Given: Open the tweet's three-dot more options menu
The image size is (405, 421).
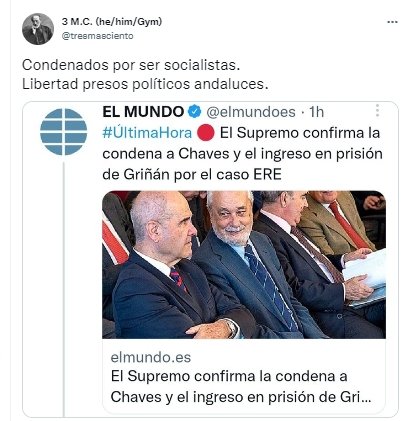Looking at the screenshot, I should [392, 22].
